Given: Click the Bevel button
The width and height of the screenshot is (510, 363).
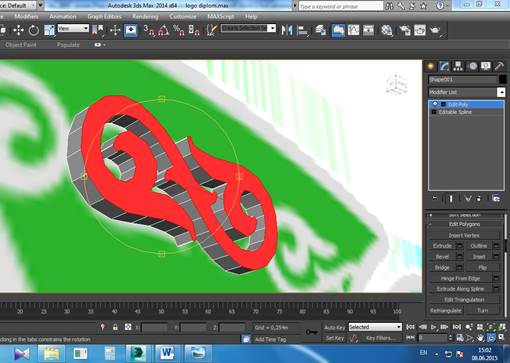Looking at the screenshot, I should point(442,257).
